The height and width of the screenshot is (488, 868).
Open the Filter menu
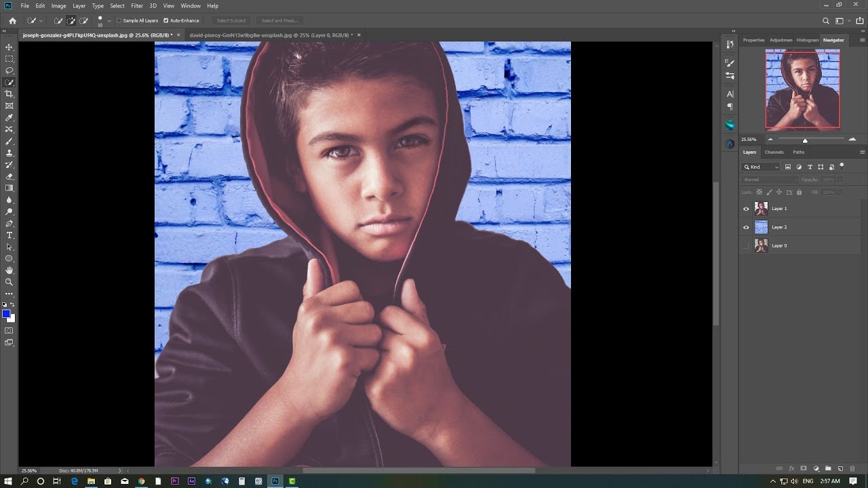(137, 5)
